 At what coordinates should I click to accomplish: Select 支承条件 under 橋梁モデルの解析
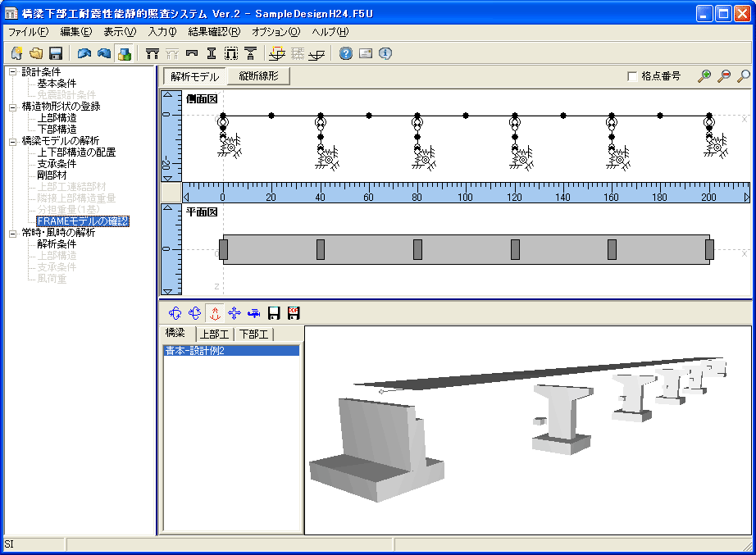[x=57, y=164]
